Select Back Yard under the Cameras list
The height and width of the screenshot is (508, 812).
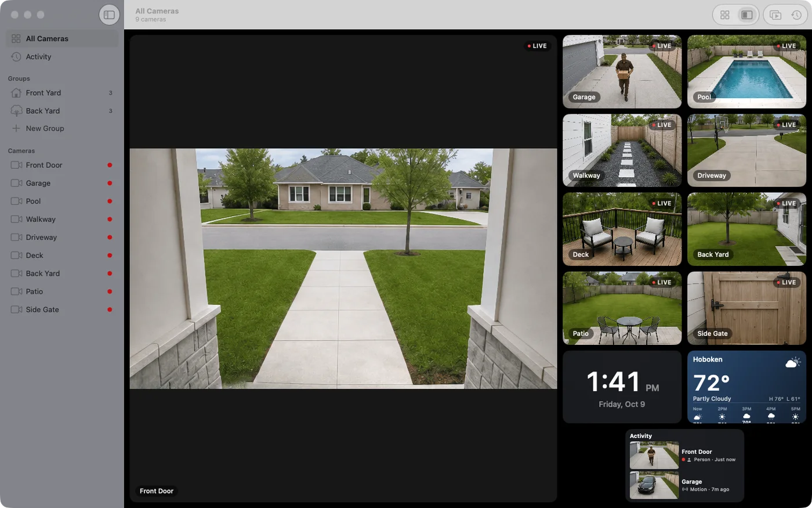click(62, 273)
